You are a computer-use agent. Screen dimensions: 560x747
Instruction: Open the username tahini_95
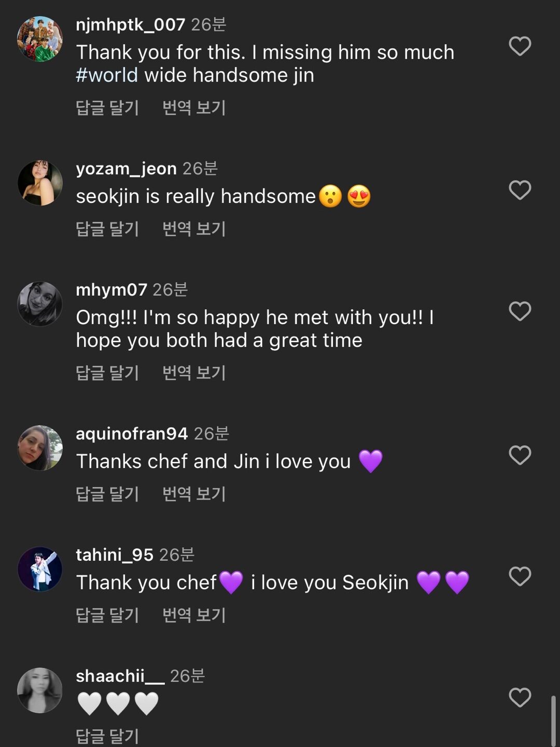(x=115, y=555)
